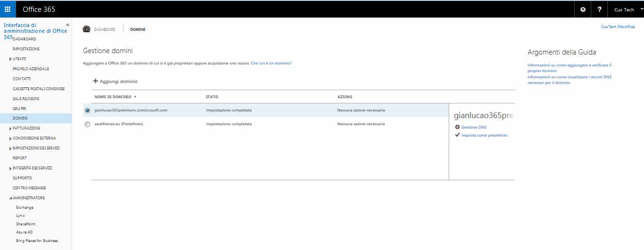Screen dimensions: 644x250
Task: Open Exchange admin link
Action: 25,207
